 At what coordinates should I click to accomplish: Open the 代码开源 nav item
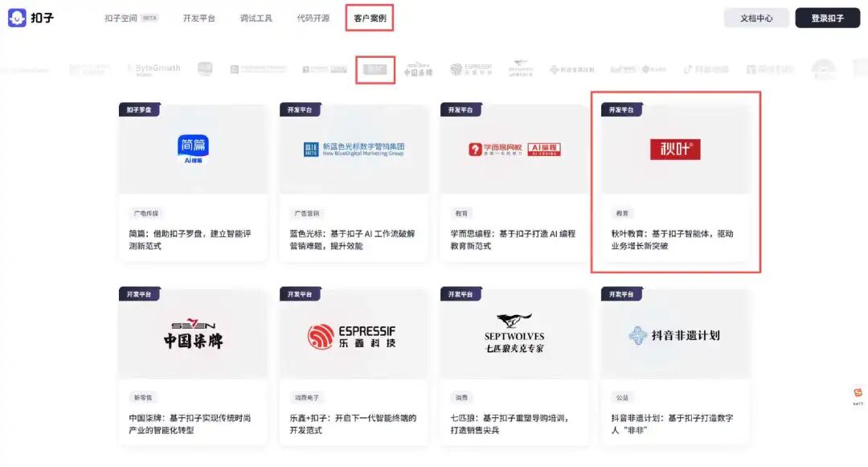coord(313,18)
